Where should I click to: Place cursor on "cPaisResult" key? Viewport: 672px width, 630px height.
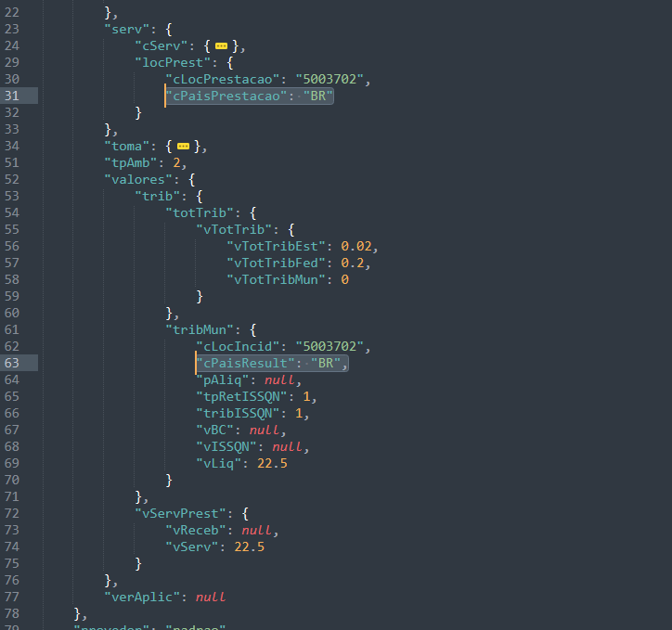243,363
